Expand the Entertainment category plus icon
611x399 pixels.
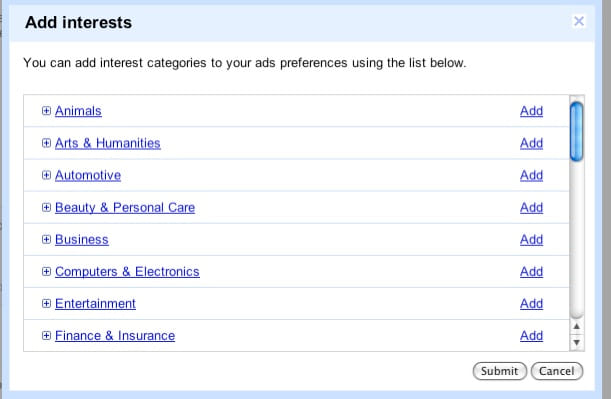[46, 303]
